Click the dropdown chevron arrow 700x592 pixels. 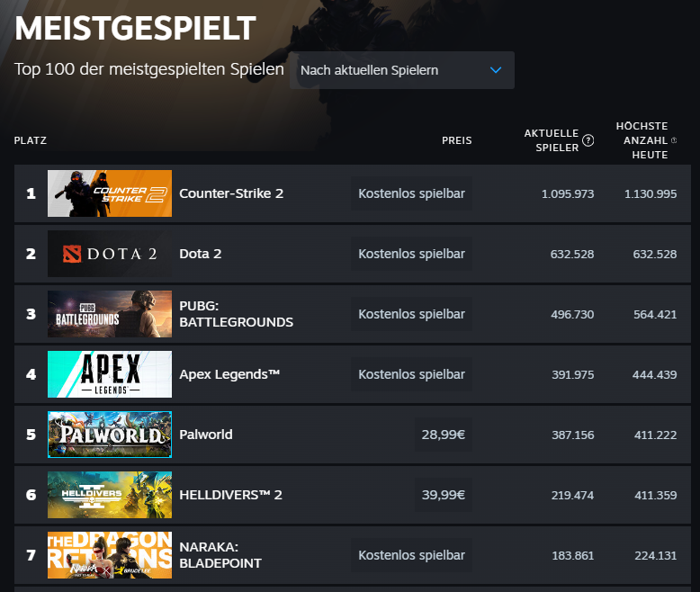pyautogui.click(x=496, y=70)
